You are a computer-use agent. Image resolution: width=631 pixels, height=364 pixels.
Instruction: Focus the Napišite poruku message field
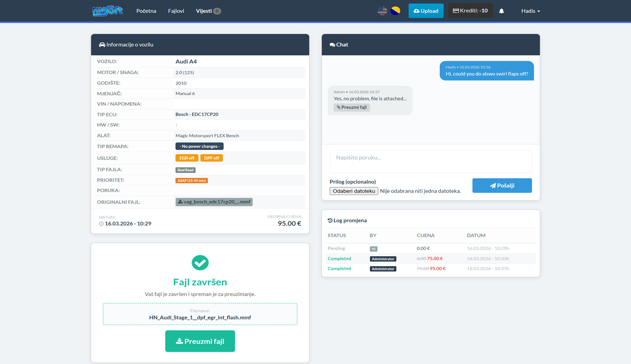click(431, 161)
